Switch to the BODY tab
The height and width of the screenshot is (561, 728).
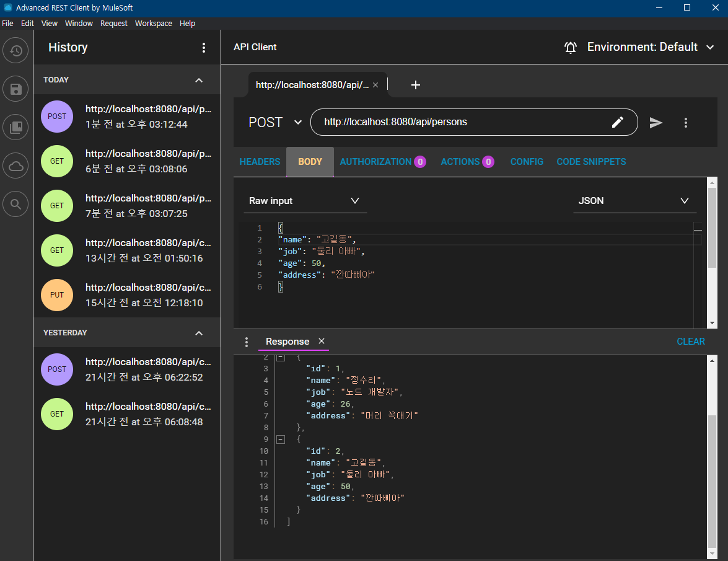click(310, 162)
